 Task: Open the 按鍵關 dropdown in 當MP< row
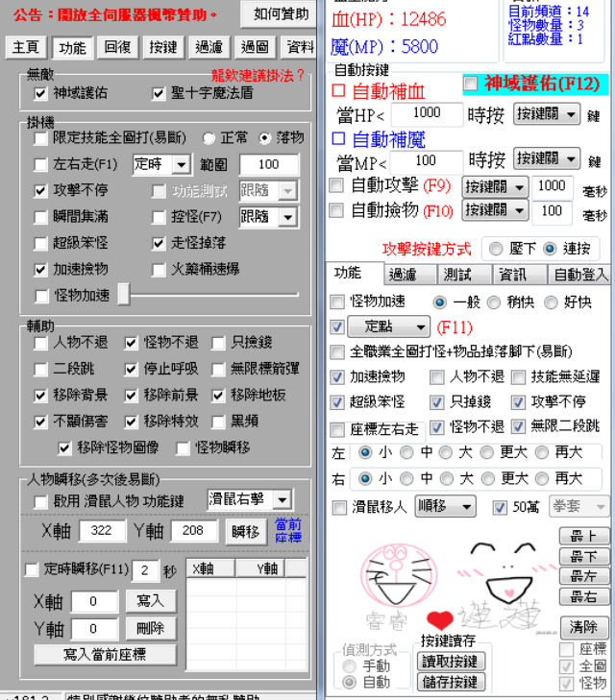(547, 158)
